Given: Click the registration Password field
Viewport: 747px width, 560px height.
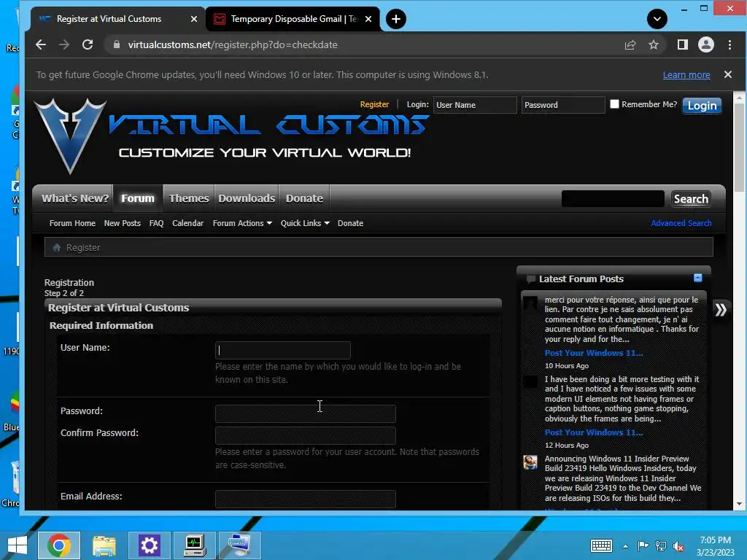Looking at the screenshot, I should pos(306,414).
